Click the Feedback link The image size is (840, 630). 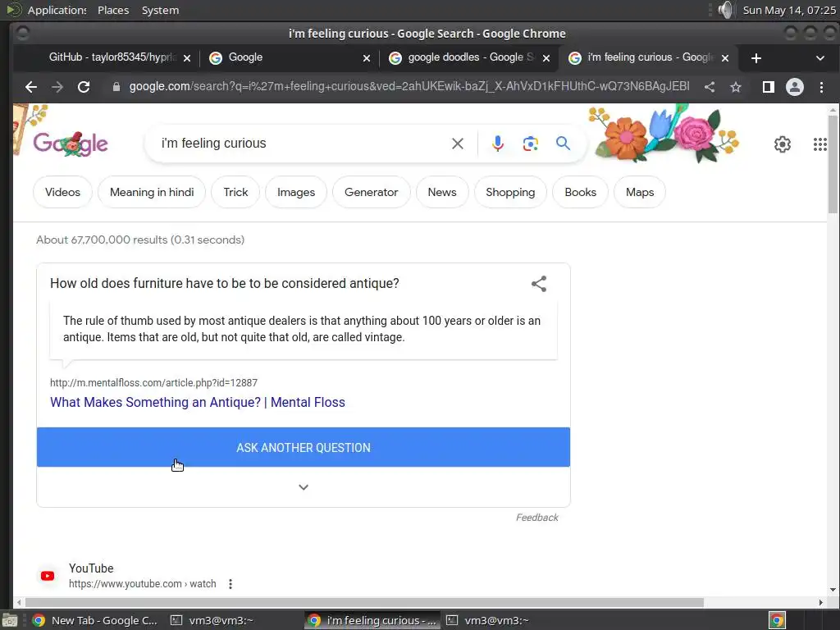[536, 518]
